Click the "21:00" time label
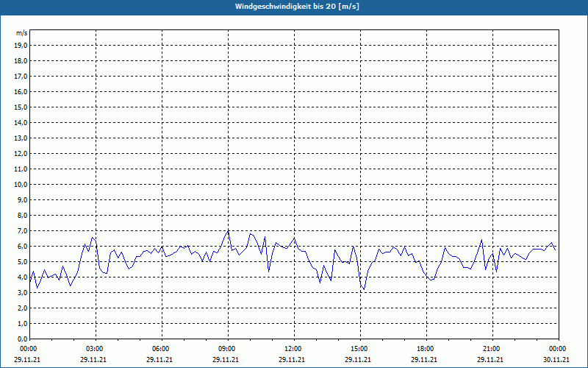 coord(491,349)
